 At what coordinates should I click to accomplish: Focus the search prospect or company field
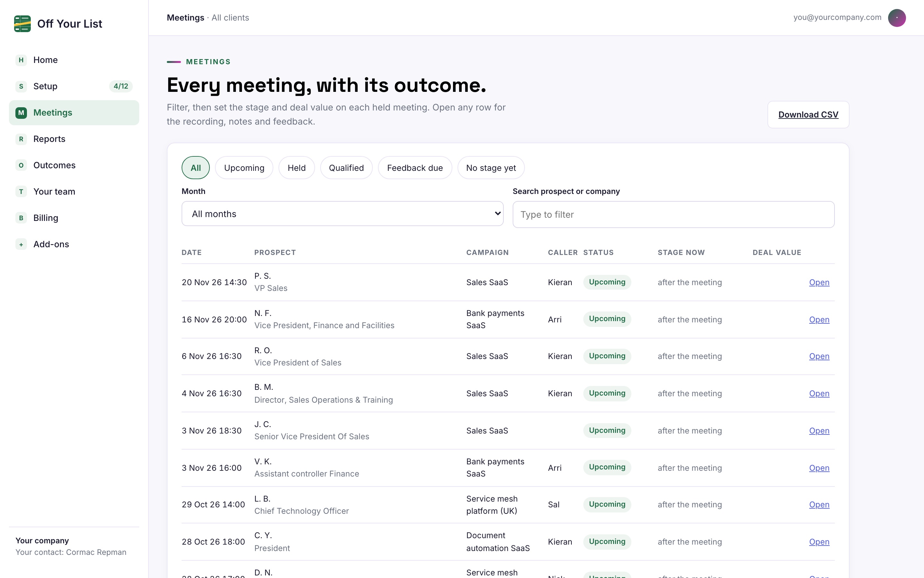[x=673, y=215]
